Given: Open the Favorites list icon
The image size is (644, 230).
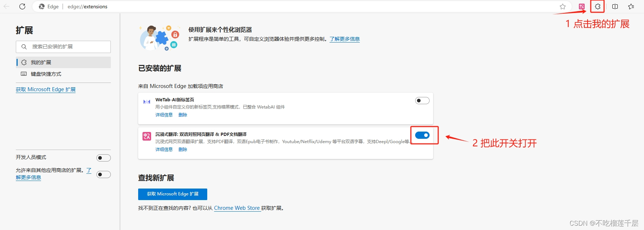Looking at the screenshot, I should (x=631, y=6).
